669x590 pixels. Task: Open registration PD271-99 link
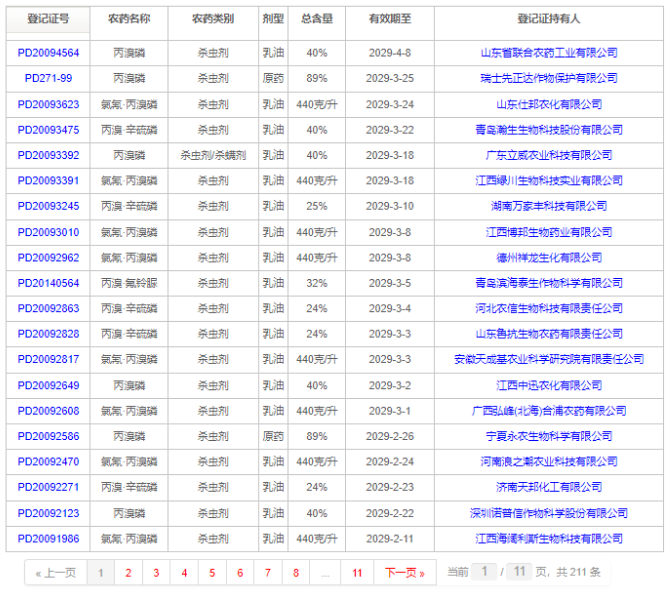tap(48, 78)
